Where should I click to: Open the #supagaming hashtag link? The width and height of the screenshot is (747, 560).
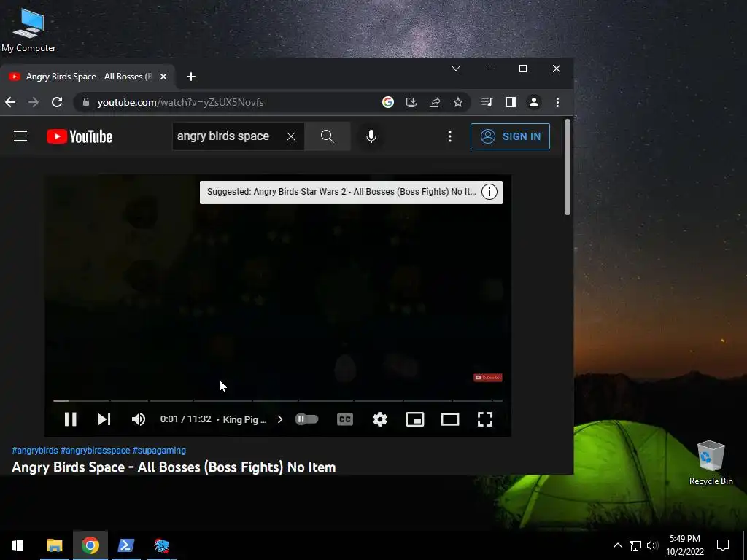159,451
